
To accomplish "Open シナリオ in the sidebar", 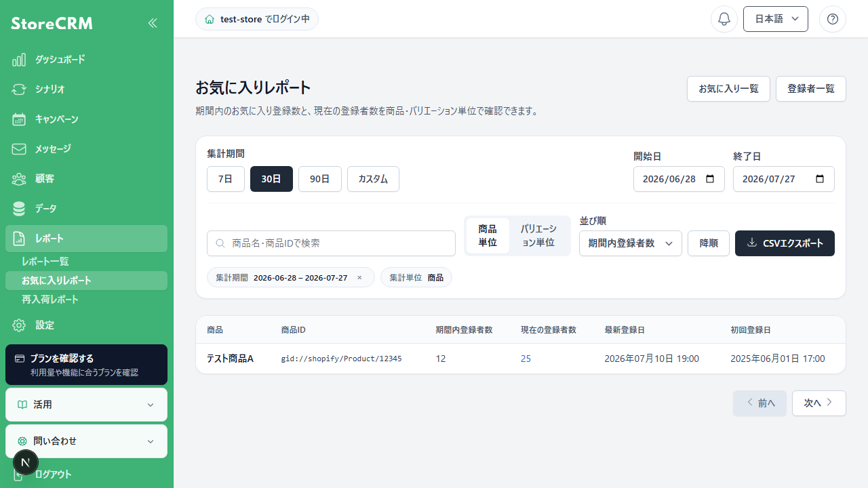I will (x=86, y=89).
